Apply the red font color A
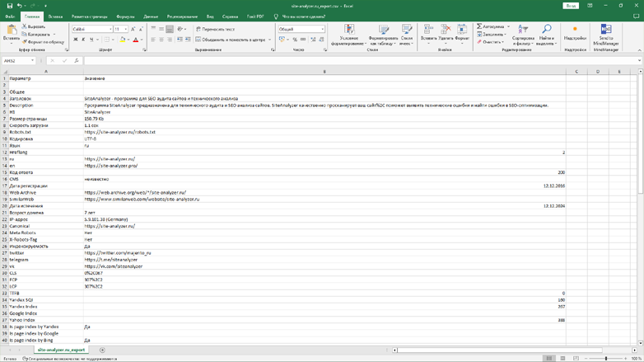 136,40
